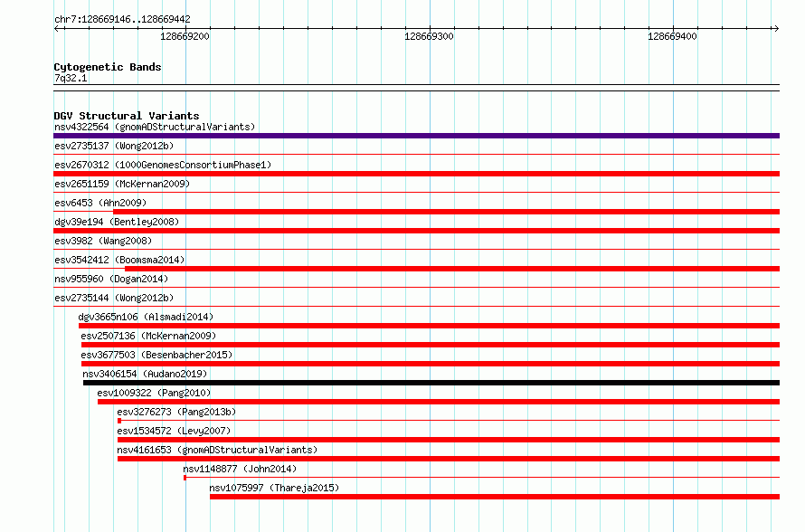805x532 pixels.
Task: Open variant esv2507136 (McKernan2009)
Action: [148, 336]
